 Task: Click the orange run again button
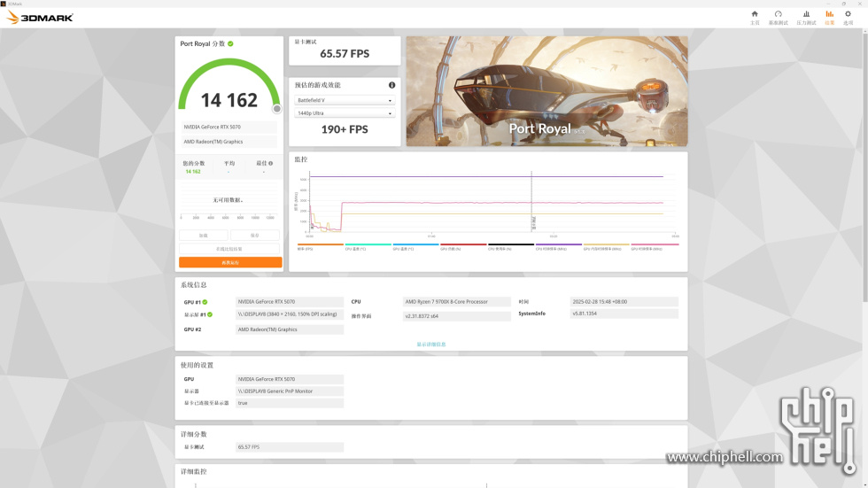click(230, 262)
